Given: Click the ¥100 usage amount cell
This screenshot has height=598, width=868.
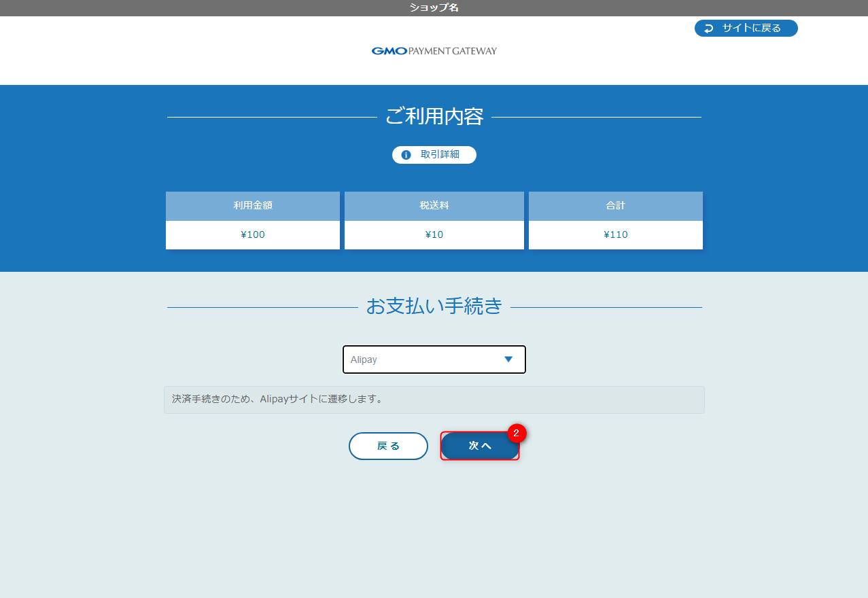Looking at the screenshot, I should [x=252, y=235].
